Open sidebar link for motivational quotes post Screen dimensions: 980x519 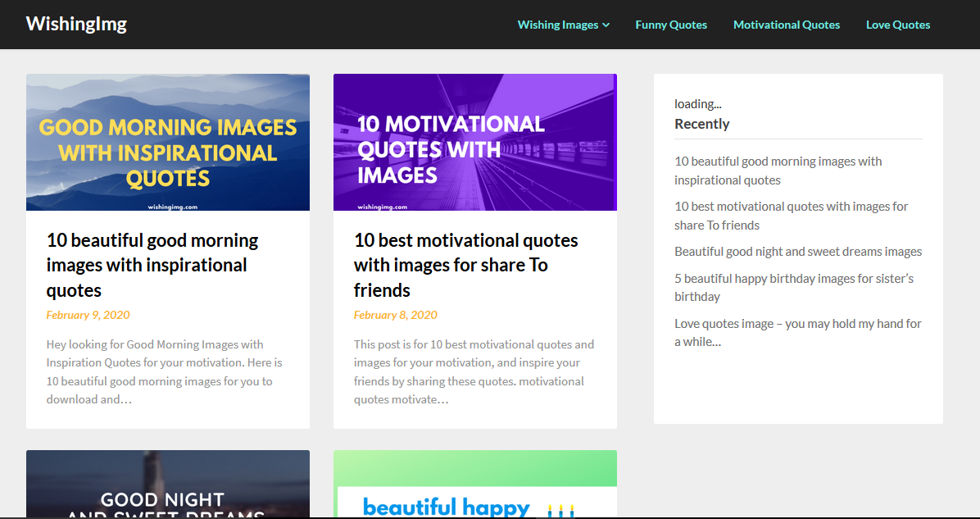click(791, 215)
